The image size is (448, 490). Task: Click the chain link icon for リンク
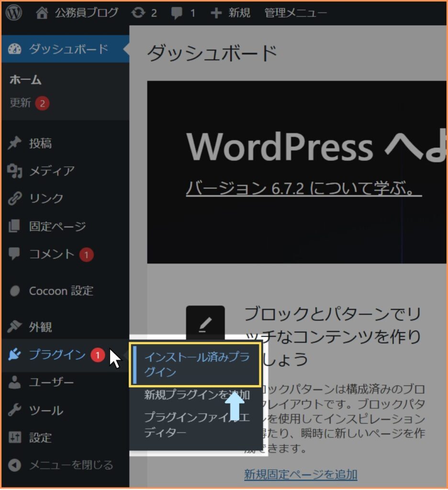click(x=15, y=198)
